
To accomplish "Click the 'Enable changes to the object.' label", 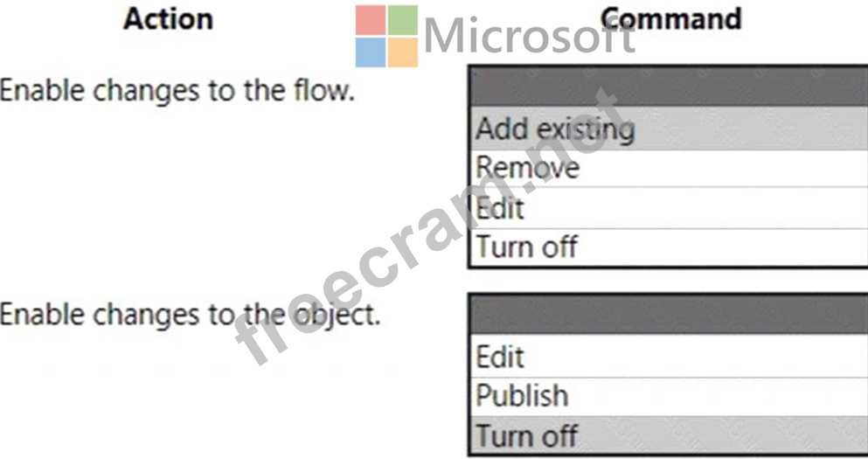I will [x=191, y=315].
